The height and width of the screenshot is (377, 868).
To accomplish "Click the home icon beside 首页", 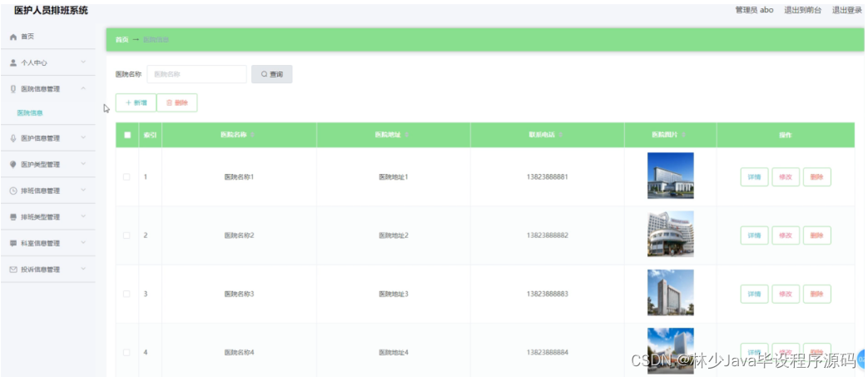I will click(x=13, y=37).
